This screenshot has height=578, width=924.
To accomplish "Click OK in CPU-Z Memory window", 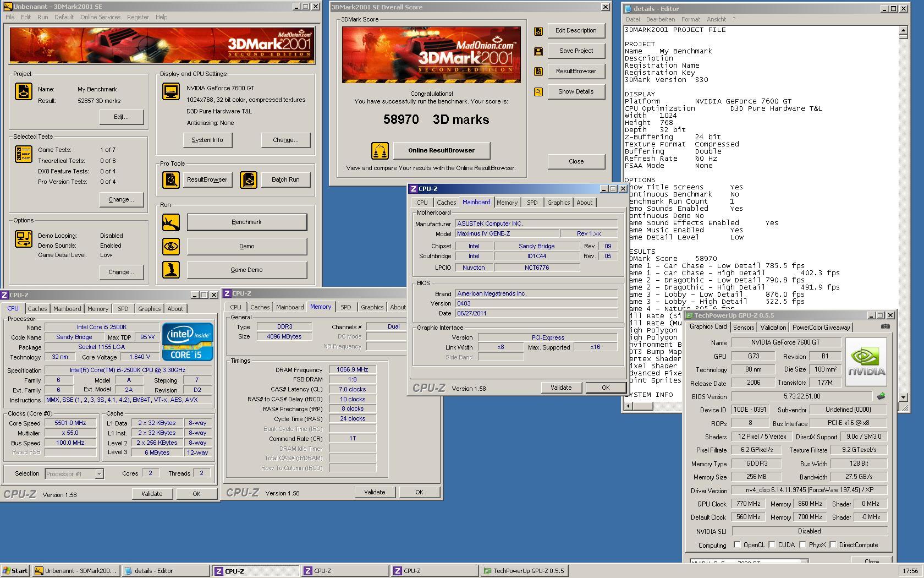I will [419, 492].
